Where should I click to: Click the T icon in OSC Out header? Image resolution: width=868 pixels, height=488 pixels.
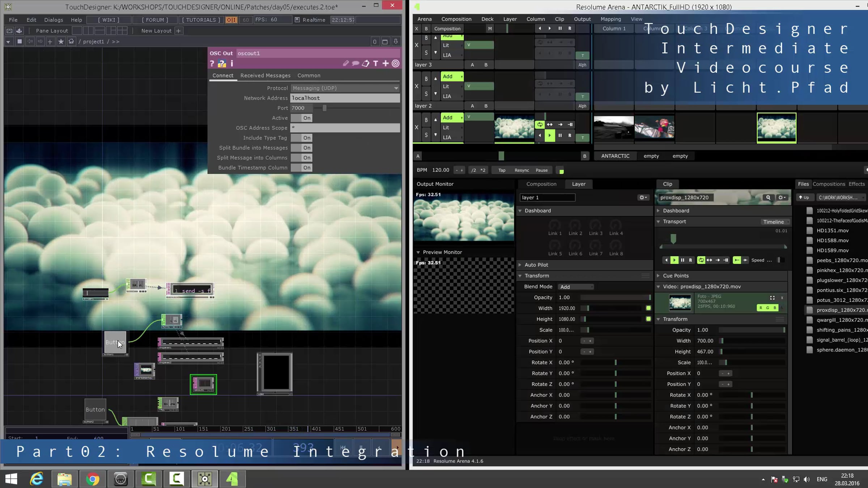click(x=376, y=64)
